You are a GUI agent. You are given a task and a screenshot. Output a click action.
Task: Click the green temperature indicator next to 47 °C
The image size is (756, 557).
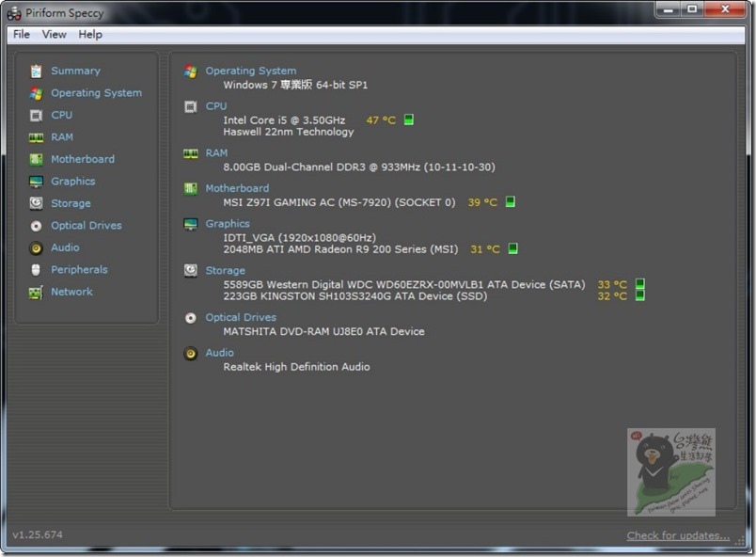[x=408, y=119]
